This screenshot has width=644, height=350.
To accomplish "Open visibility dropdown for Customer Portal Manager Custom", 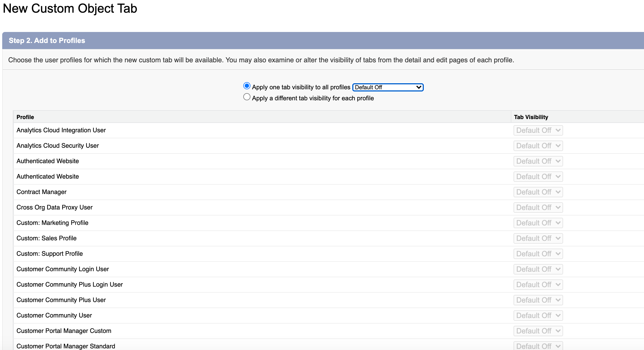I will tap(538, 331).
